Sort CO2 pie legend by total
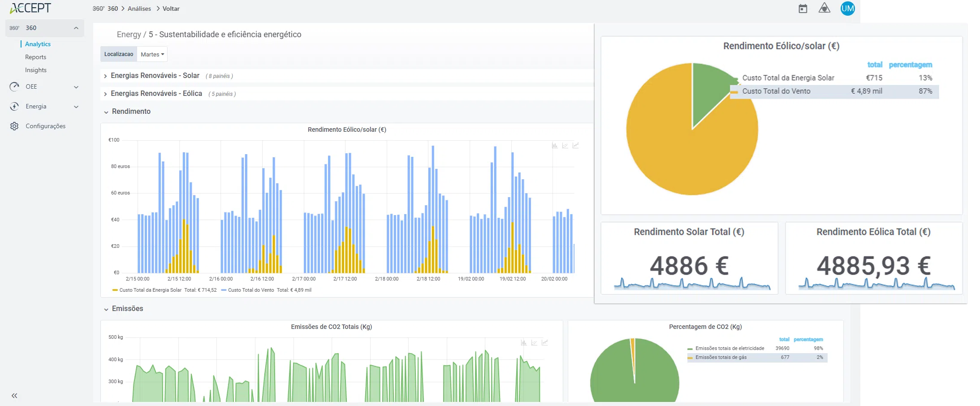The height and width of the screenshot is (406, 980). tap(784, 339)
